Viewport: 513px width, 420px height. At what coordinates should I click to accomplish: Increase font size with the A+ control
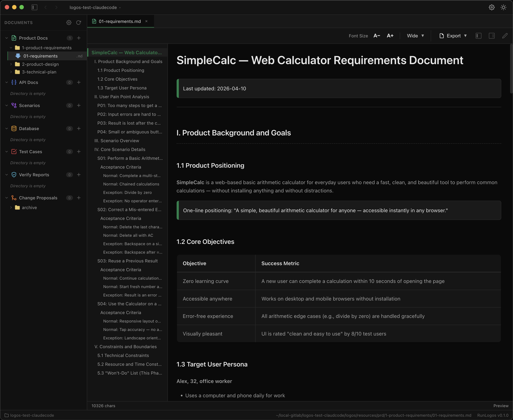pyautogui.click(x=390, y=36)
